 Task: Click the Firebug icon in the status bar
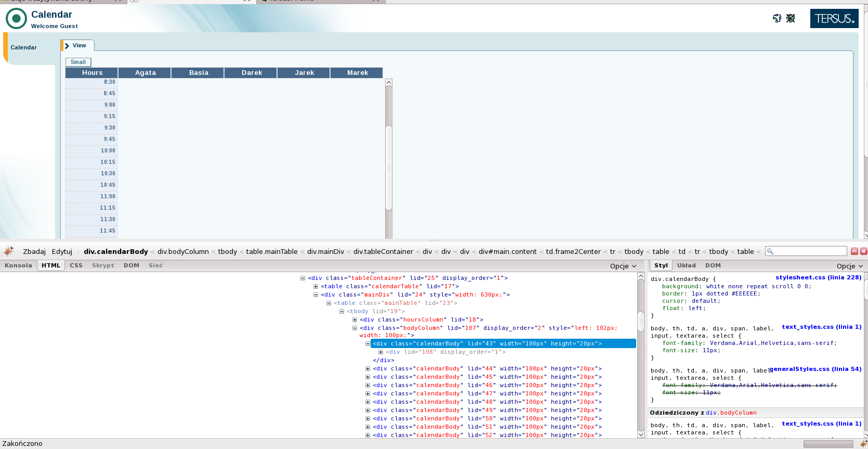863,444
